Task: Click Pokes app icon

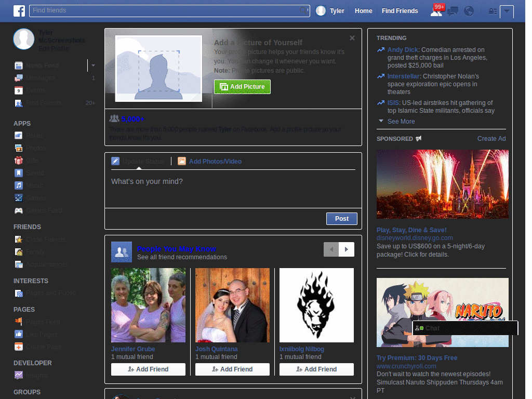Action: point(19,136)
